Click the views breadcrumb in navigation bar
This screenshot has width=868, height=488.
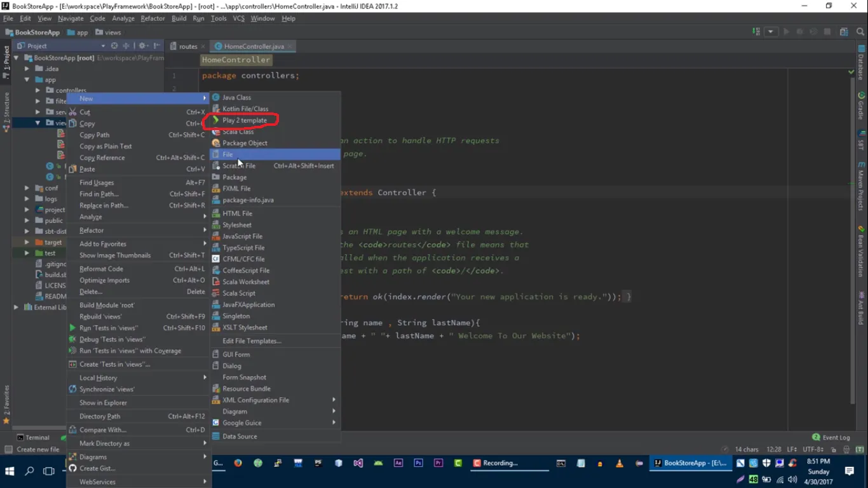coord(109,32)
